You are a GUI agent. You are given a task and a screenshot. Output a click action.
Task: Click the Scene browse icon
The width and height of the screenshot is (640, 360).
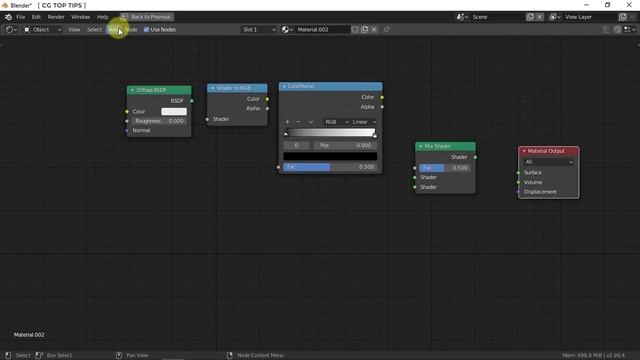pyautogui.click(x=462, y=17)
